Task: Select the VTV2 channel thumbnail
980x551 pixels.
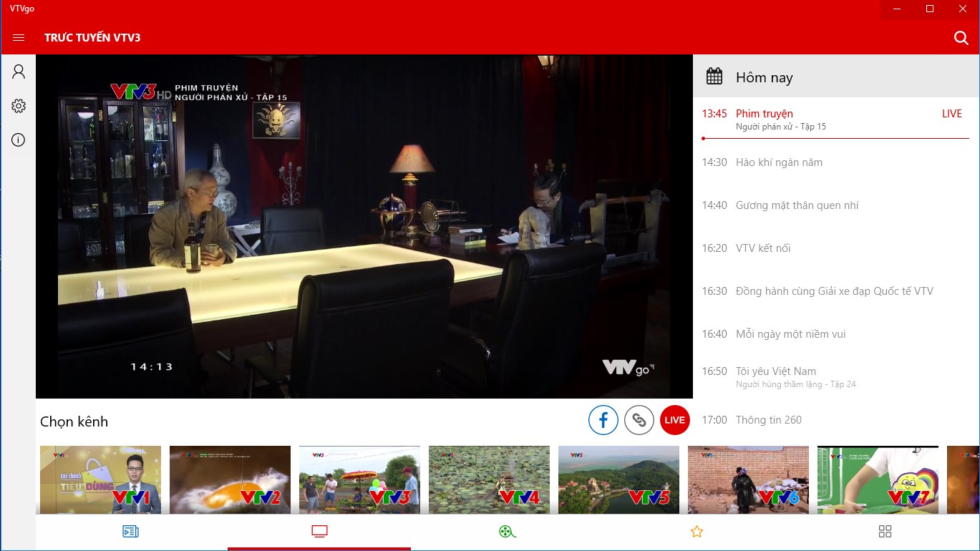Action: coord(231,479)
